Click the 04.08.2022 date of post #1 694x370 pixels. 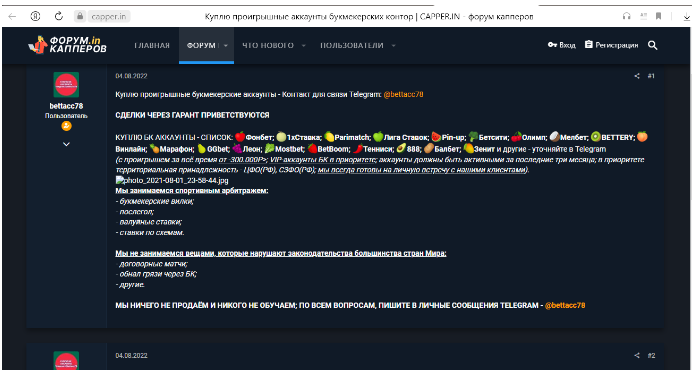point(131,76)
